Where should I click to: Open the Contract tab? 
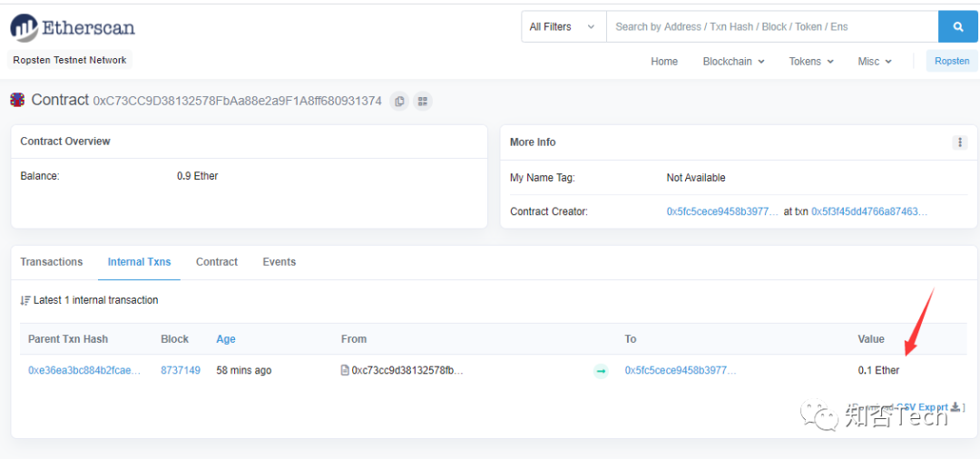[x=217, y=261]
